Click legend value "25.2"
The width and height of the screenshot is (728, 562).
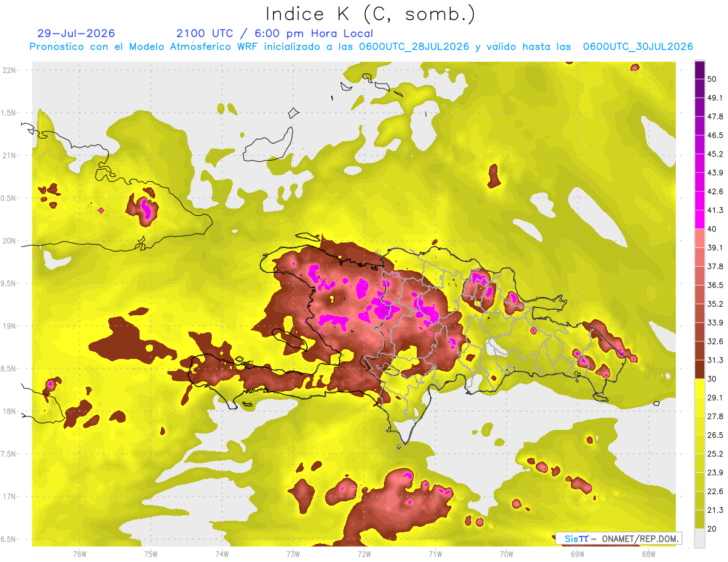(x=715, y=454)
